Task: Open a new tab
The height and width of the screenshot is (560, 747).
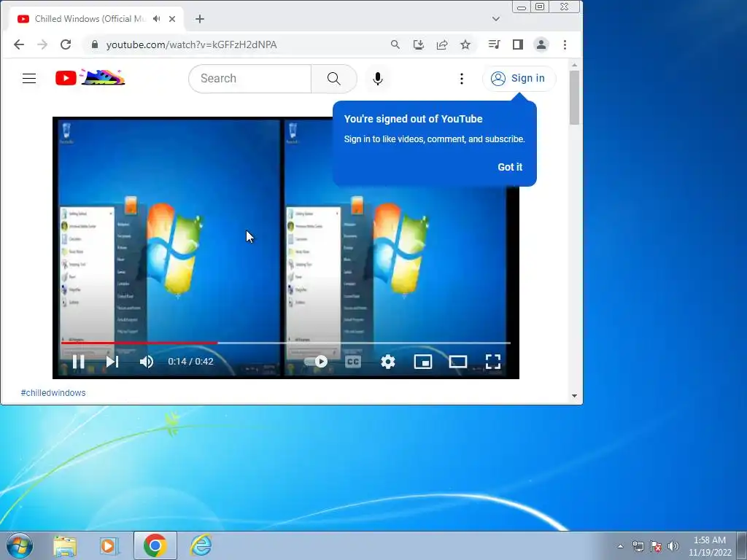Action: pyautogui.click(x=200, y=18)
